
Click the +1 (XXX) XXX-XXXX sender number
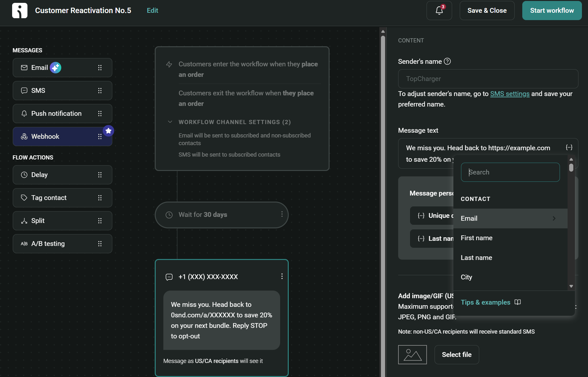click(208, 277)
